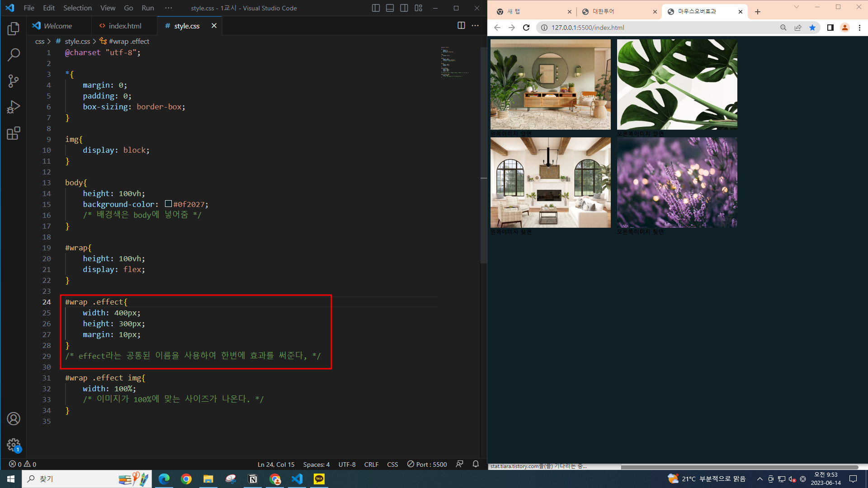Open the Explorer view in activity bar
Screen dimensions: 868x488
pyautogui.click(x=14, y=29)
